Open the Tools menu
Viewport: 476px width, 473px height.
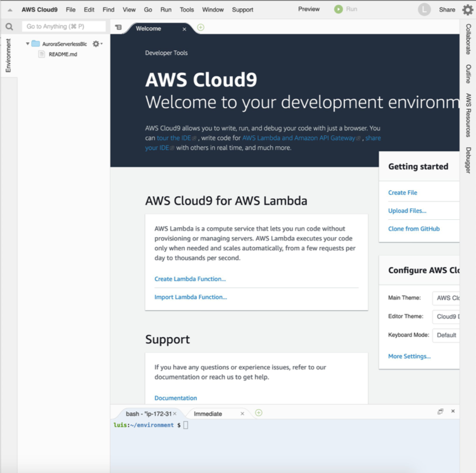tap(187, 9)
